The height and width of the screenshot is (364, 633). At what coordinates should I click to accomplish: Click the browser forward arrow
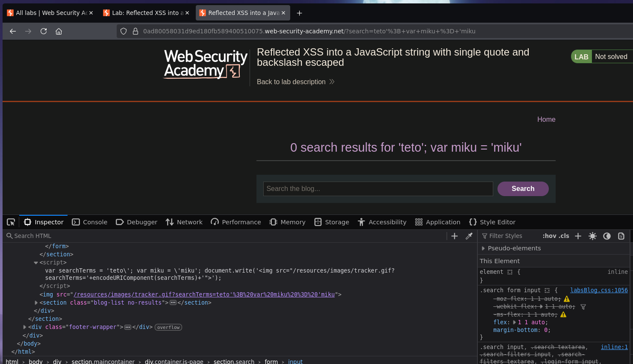pyautogui.click(x=28, y=31)
